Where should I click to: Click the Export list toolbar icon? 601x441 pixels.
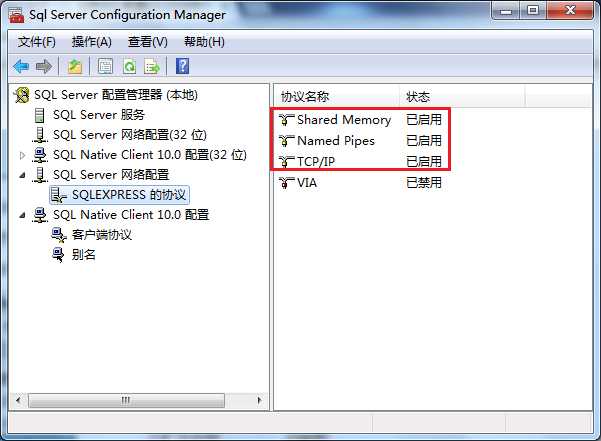pyautogui.click(x=152, y=67)
